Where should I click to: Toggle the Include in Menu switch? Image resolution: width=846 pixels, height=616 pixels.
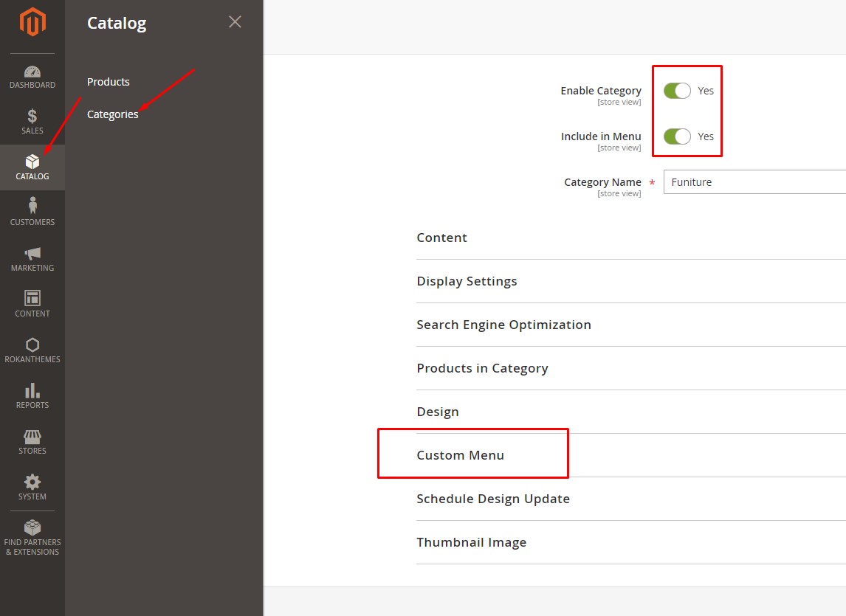pos(677,136)
